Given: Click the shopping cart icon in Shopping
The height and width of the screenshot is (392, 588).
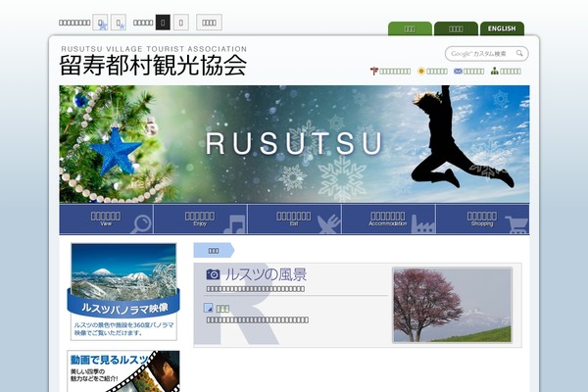Looking at the screenshot, I should (x=516, y=224).
